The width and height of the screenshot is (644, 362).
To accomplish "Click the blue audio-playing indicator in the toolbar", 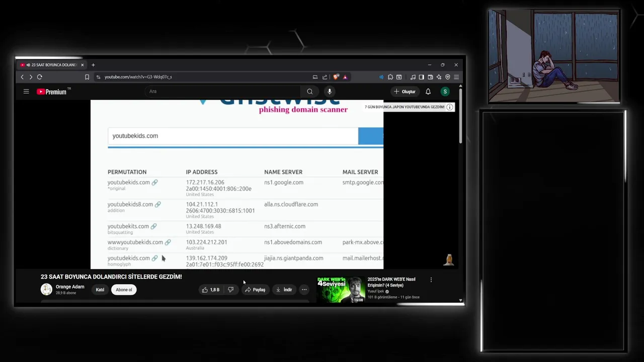I will pyautogui.click(x=381, y=77).
